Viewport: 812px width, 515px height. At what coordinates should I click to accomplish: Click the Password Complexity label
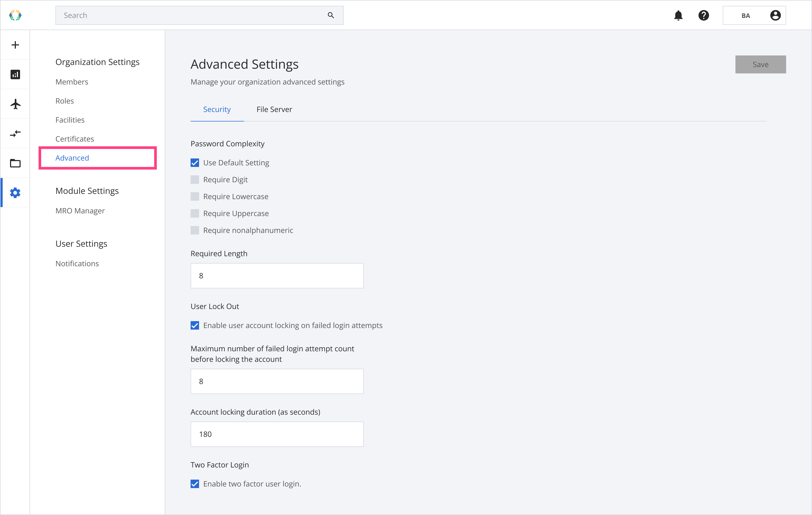pos(227,144)
